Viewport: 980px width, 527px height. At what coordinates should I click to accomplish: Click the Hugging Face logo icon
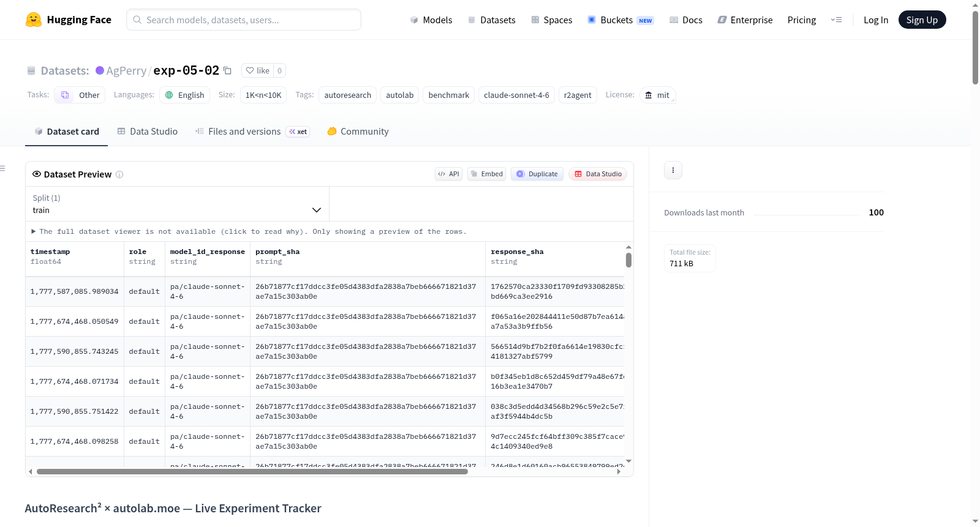pos(34,20)
